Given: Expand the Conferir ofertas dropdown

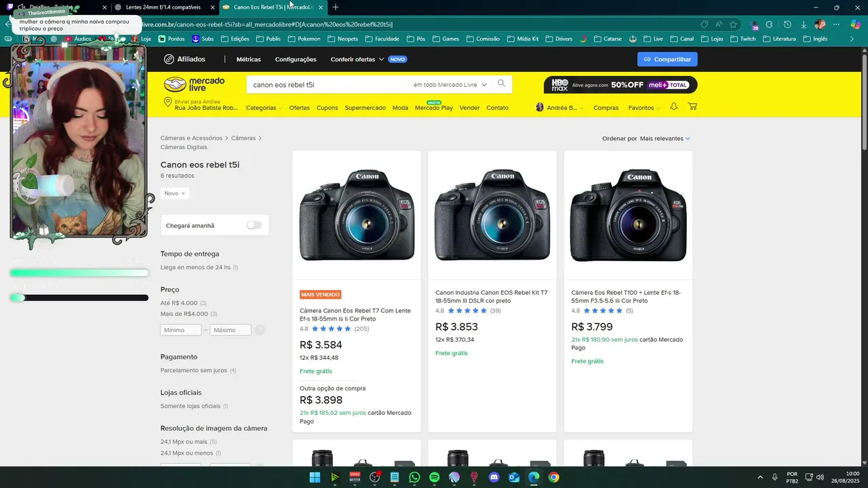Looking at the screenshot, I should [x=357, y=60].
